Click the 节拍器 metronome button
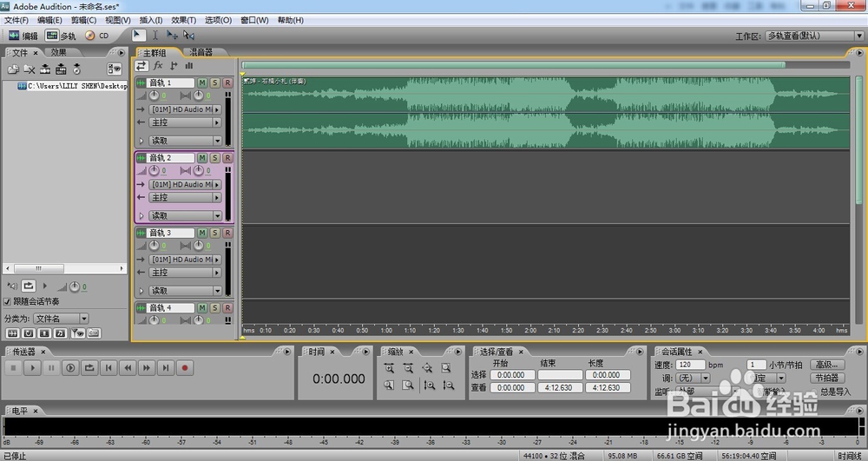 (827, 378)
